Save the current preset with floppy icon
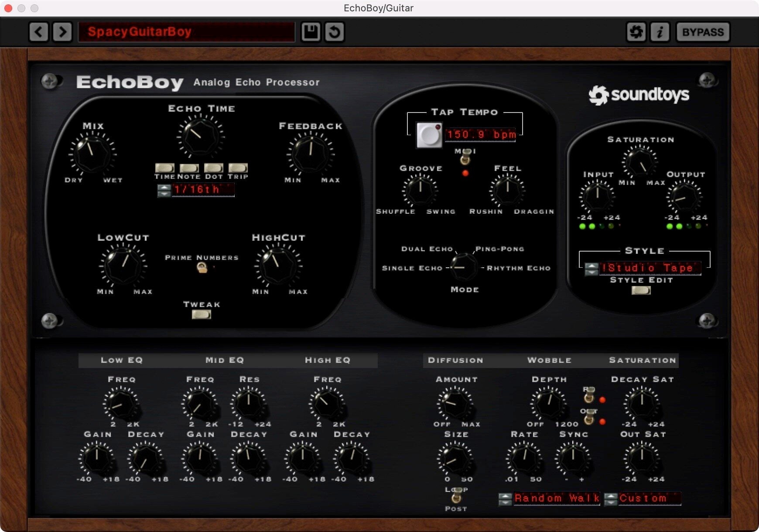Viewport: 759px width, 532px height. (x=311, y=32)
